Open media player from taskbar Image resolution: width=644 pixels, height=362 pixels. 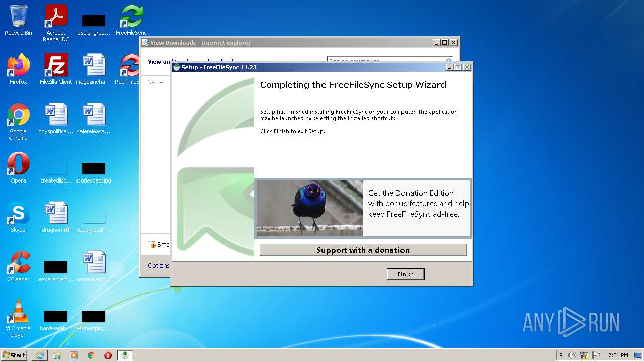click(74, 355)
